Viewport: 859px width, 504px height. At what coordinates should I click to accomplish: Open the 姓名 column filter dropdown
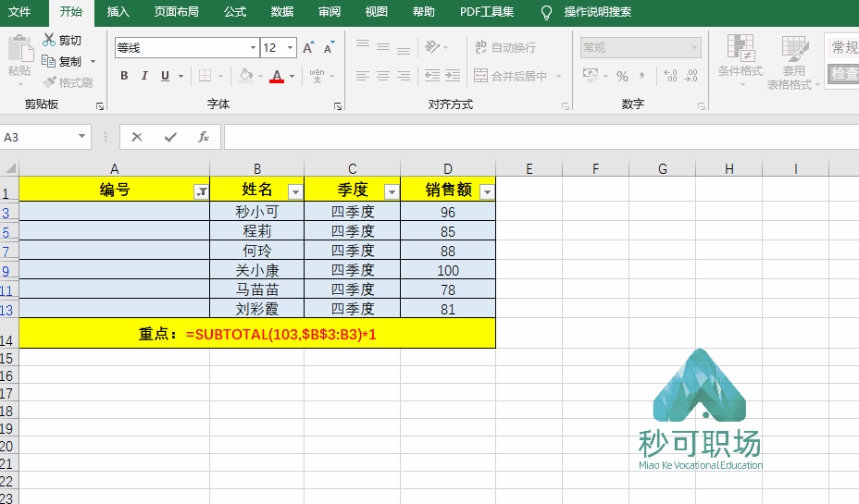[296, 191]
